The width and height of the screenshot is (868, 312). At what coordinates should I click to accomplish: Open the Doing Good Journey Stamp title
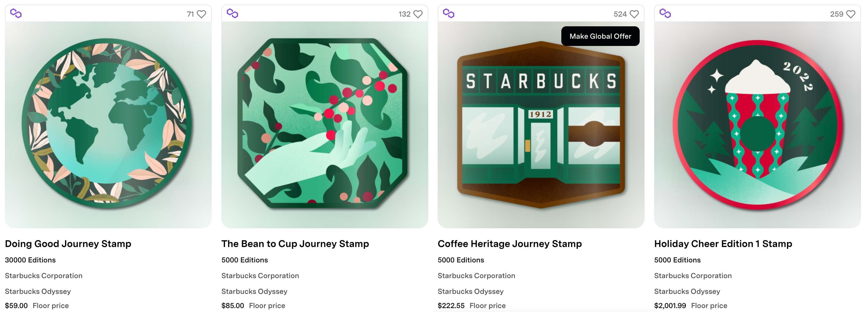tap(68, 244)
